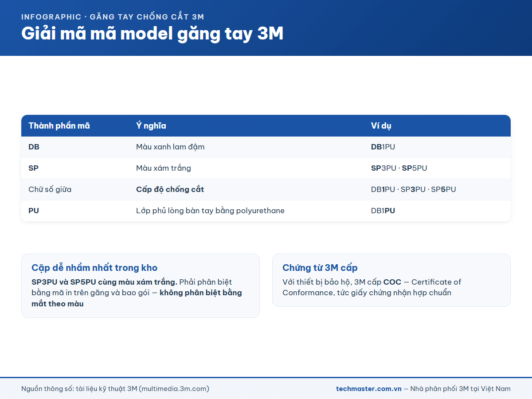
Task: Click the 'Cấp độ chống cắt' cell
Action: 170,189
